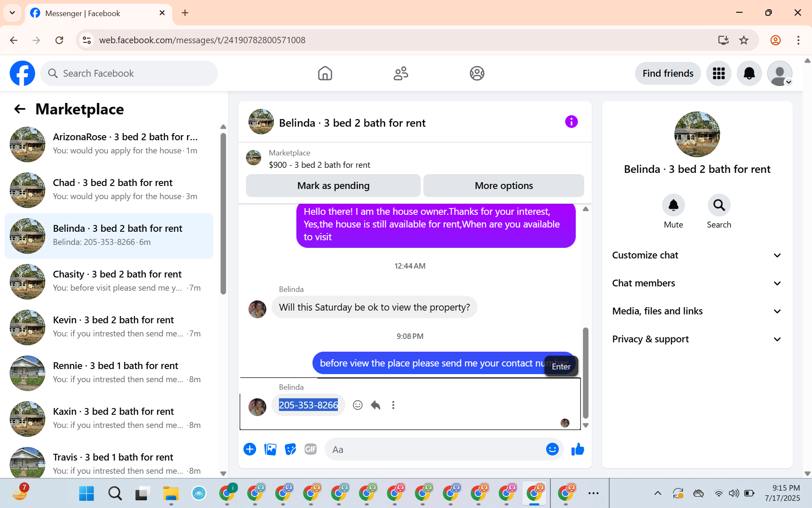The image size is (812, 508).
Task: Open Chrome profile icon
Action: pos(775,40)
